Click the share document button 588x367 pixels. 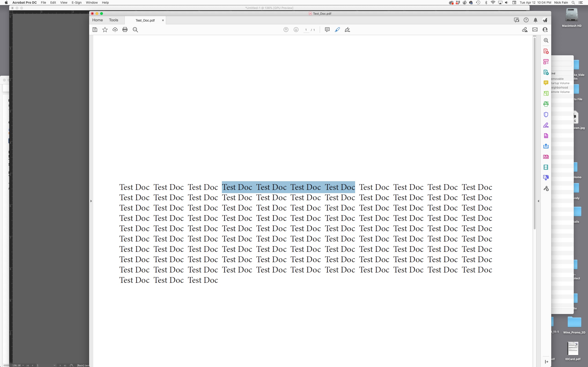coord(546,146)
